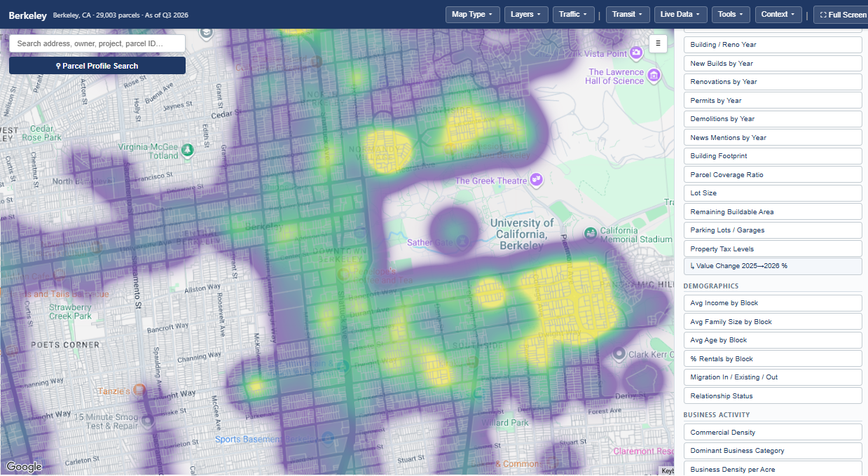Open the Tools dropdown menu
868x476 pixels.
731,14
